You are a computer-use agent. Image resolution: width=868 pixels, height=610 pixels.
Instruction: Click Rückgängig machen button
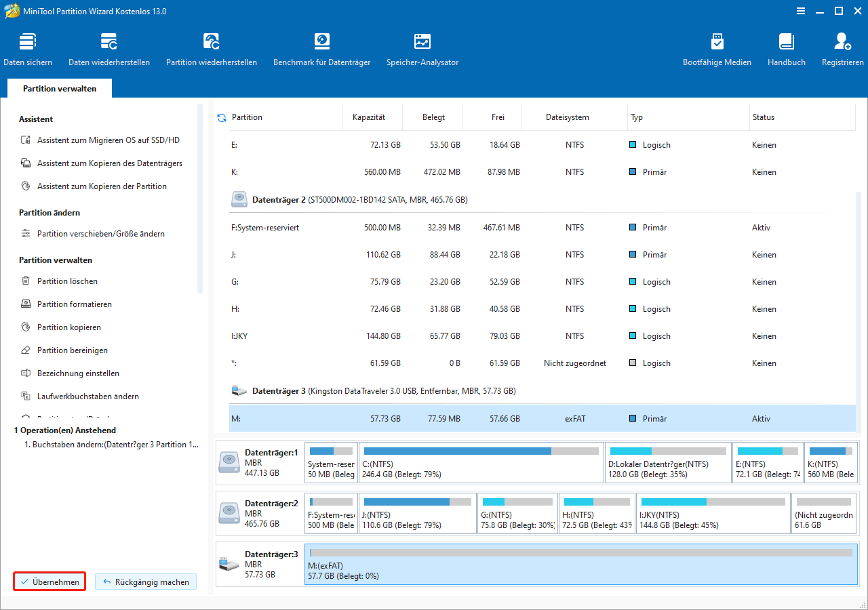[146, 582]
